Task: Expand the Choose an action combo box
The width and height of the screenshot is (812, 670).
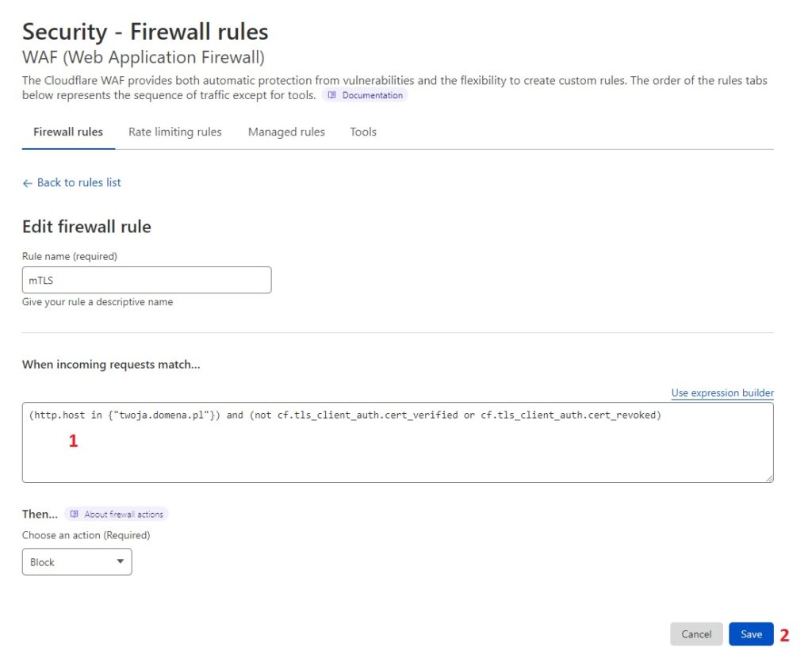Action: coord(76,561)
